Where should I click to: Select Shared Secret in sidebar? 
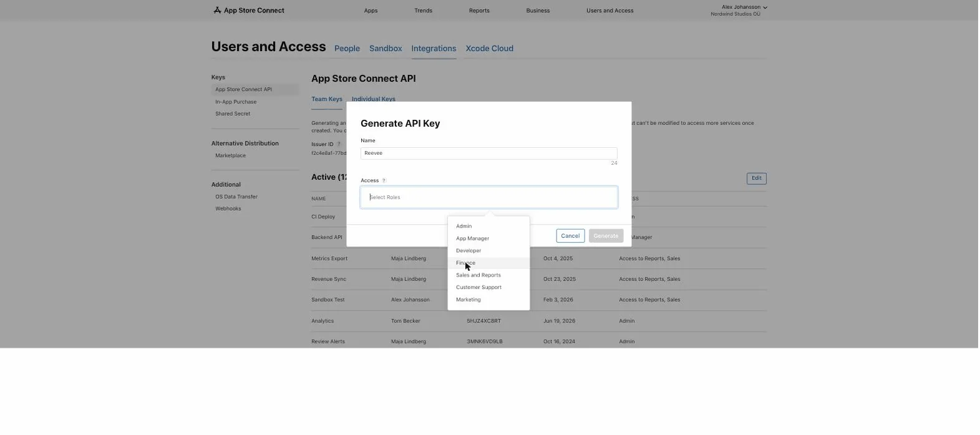click(x=233, y=114)
